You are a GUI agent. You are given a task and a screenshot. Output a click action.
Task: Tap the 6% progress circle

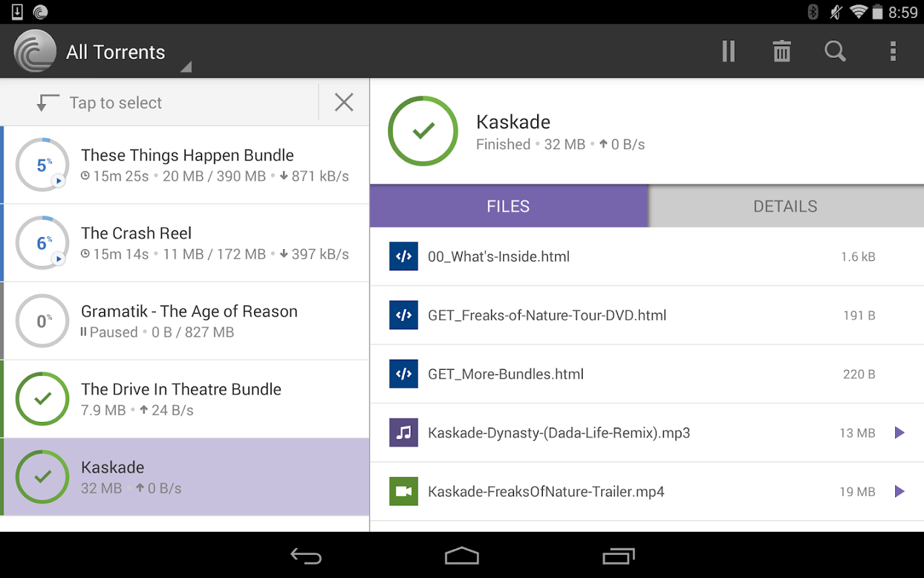coord(42,243)
